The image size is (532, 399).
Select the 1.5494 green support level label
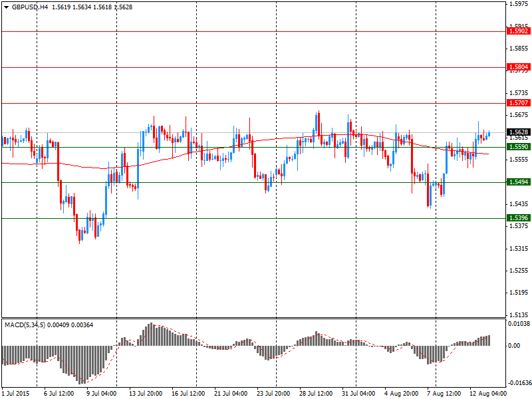(x=519, y=182)
